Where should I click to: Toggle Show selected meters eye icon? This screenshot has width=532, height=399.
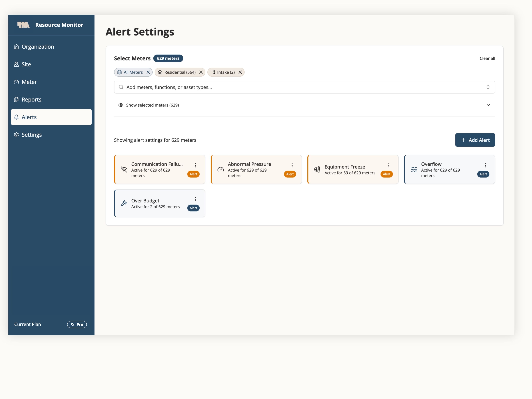(x=121, y=105)
